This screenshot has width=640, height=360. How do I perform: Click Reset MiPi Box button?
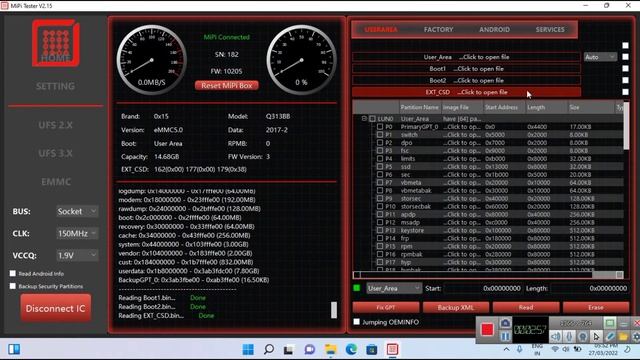[x=227, y=85]
